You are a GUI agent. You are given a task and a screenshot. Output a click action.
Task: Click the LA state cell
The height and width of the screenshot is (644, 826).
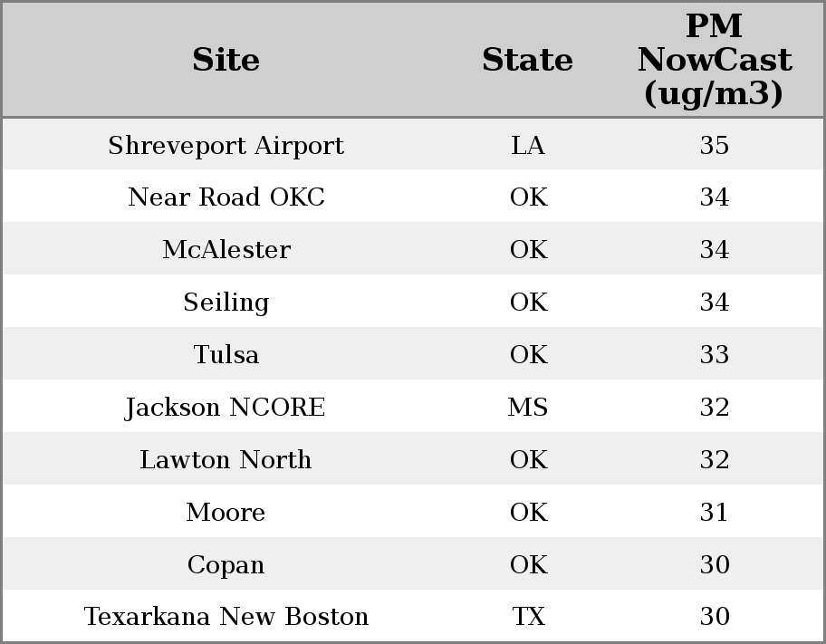(x=527, y=145)
